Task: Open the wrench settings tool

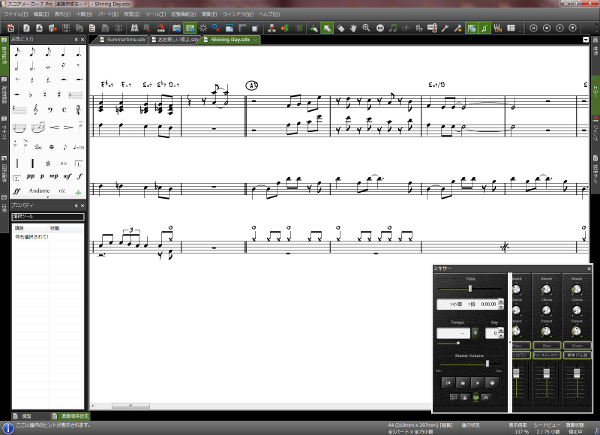Action: point(445,28)
